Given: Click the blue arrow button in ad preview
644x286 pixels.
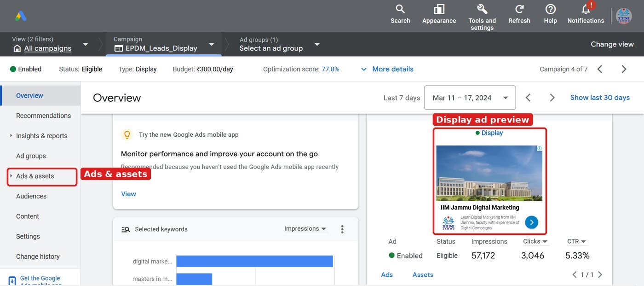Looking at the screenshot, I should coord(531,222).
